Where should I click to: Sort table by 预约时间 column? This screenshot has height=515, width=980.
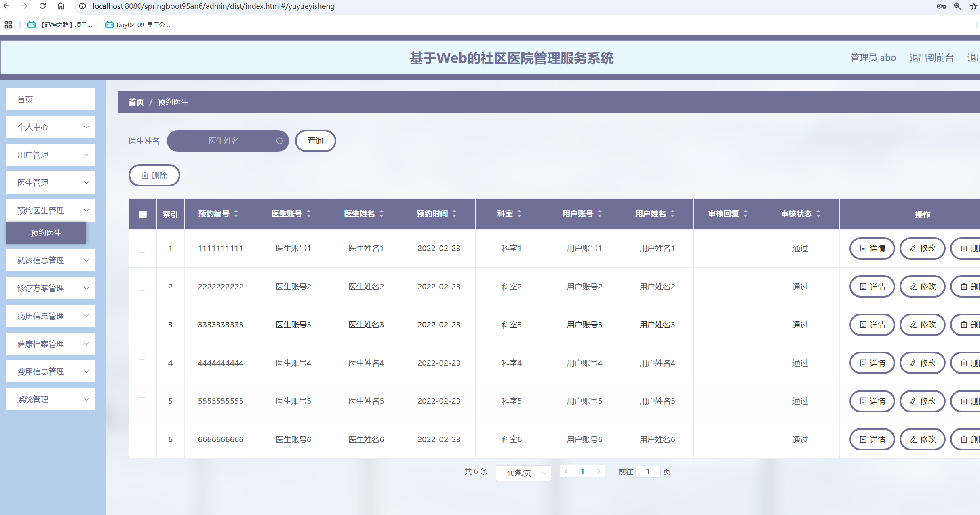pyautogui.click(x=454, y=213)
